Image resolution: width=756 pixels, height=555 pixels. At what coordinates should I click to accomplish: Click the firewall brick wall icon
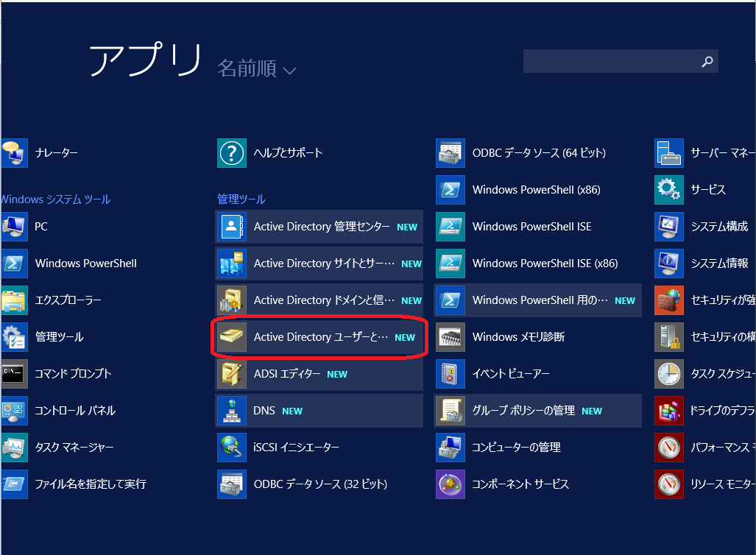point(669,300)
